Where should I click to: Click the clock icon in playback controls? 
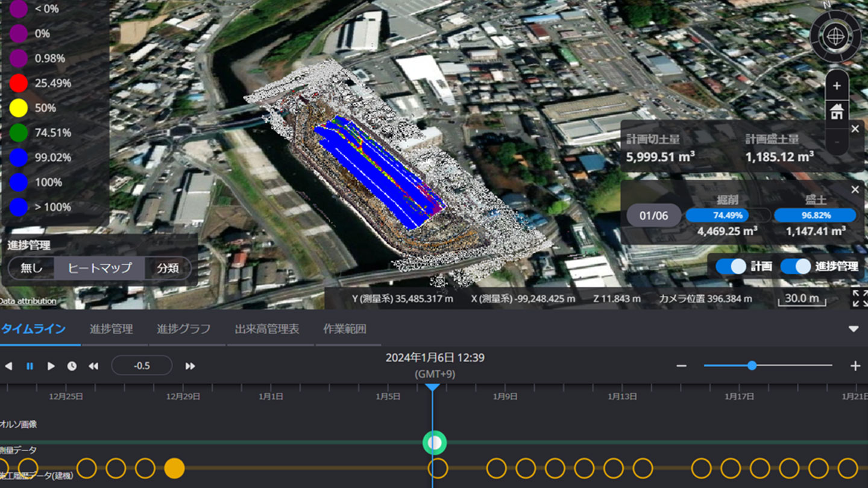pos(72,366)
